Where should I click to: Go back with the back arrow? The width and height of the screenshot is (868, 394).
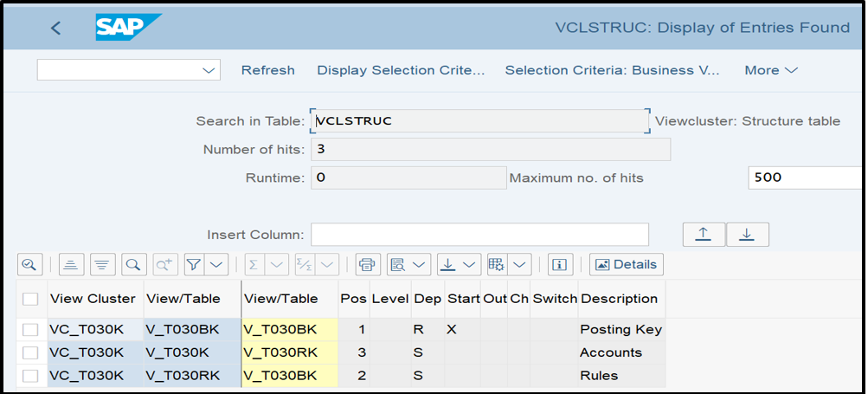pos(55,28)
